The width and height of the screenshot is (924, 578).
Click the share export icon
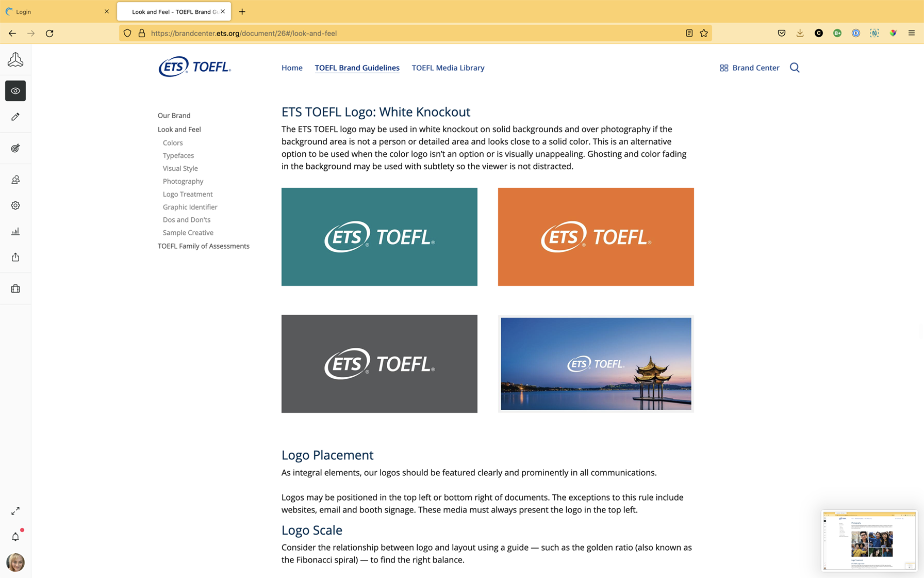(x=15, y=257)
